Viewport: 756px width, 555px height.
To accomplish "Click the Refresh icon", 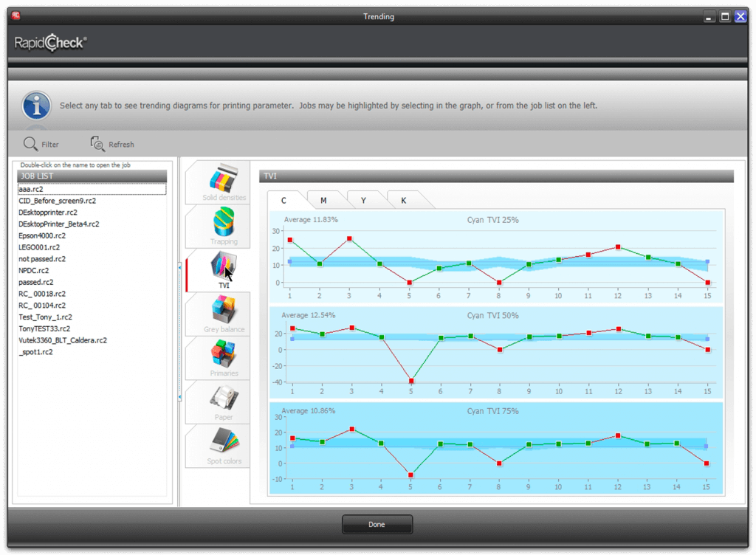I will click(97, 144).
